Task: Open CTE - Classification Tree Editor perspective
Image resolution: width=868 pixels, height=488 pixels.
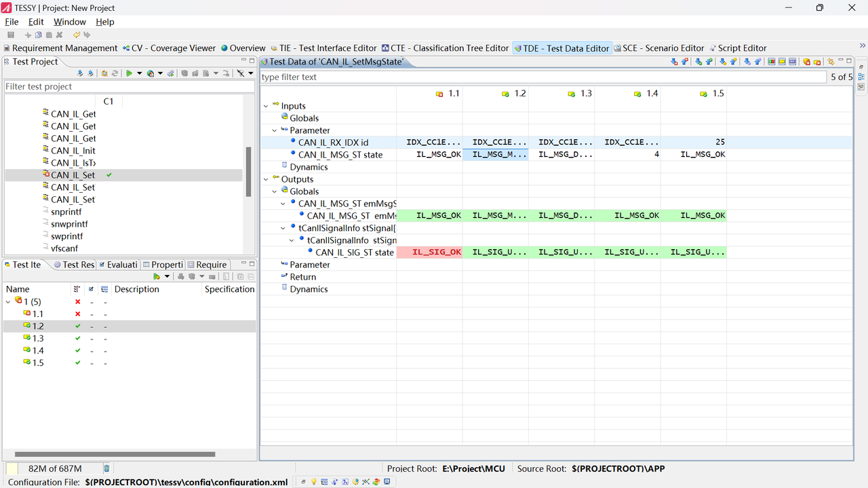Action: (x=444, y=48)
